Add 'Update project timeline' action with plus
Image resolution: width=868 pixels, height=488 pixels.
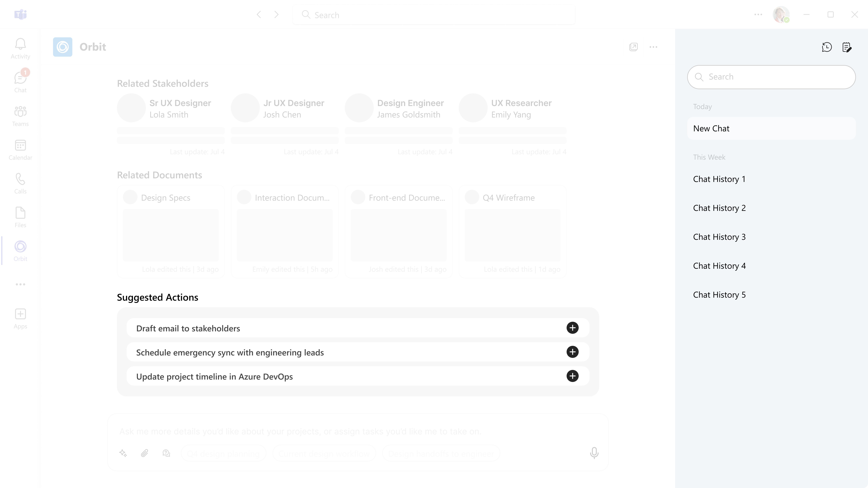(x=572, y=376)
